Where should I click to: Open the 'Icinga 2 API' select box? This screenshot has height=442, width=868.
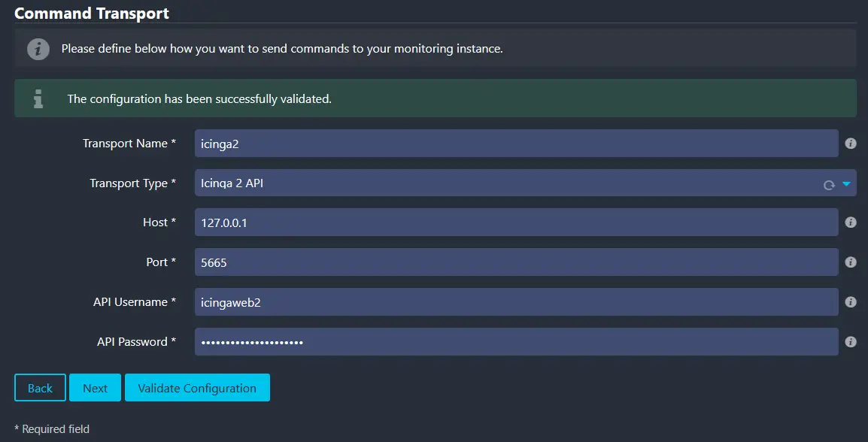coord(504,183)
